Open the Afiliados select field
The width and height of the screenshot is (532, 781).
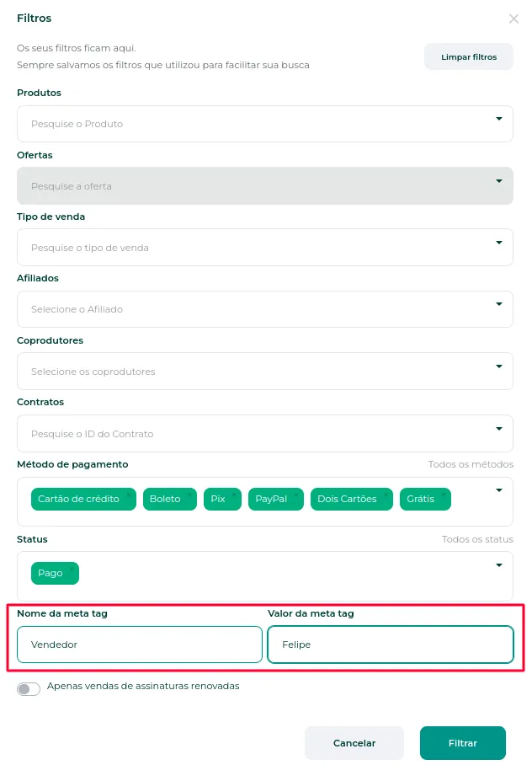click(265, 309)
